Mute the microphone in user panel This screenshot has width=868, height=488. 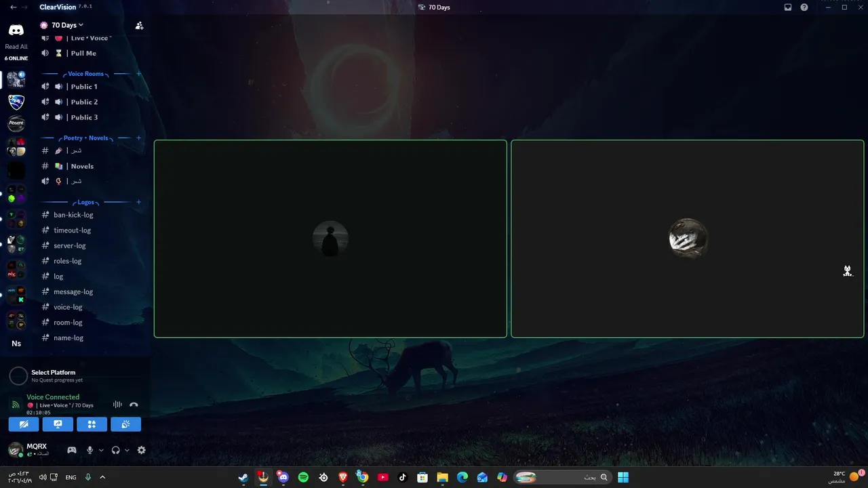tap(90, 450)
